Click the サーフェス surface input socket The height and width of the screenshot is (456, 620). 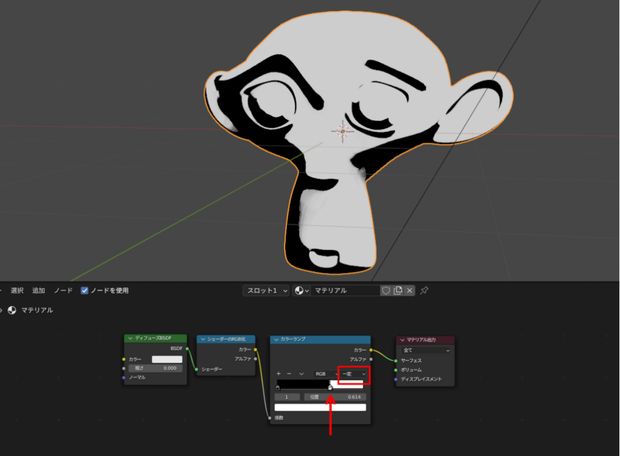pos(396,361)
